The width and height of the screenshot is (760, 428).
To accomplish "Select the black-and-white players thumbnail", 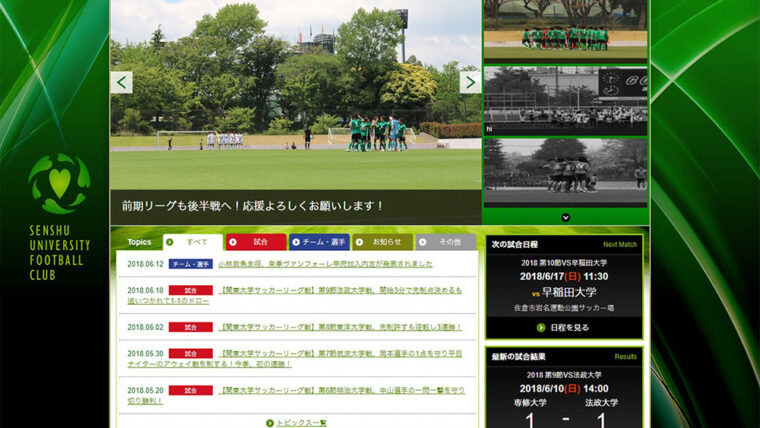I will [x=565, y=171].
